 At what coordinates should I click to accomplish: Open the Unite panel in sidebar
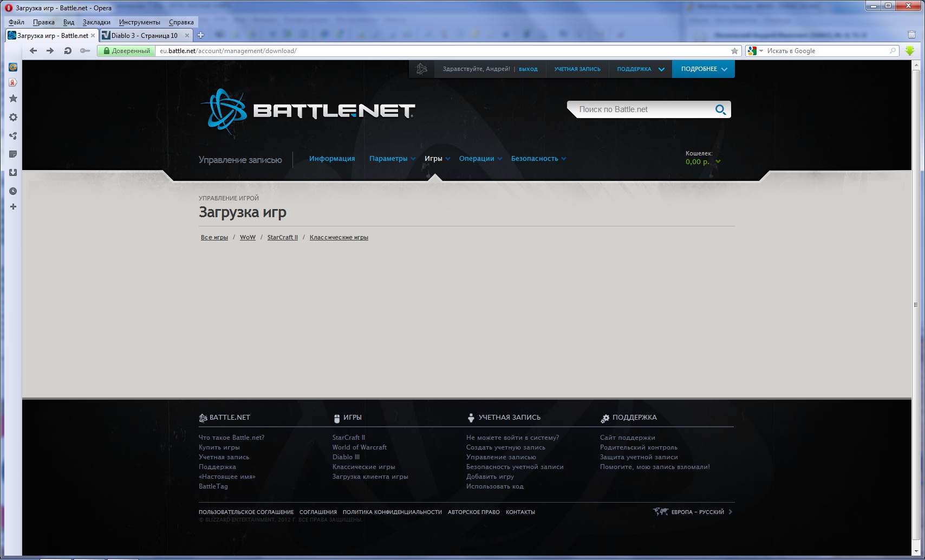[13, 136]
